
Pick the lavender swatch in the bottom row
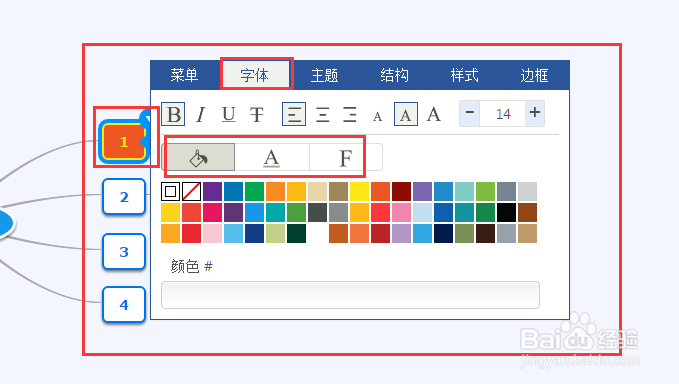401,233
